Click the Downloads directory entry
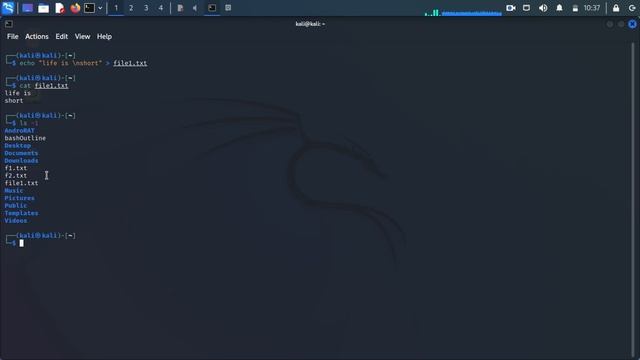The image size is (640, 360). click(x=21, y=160)
